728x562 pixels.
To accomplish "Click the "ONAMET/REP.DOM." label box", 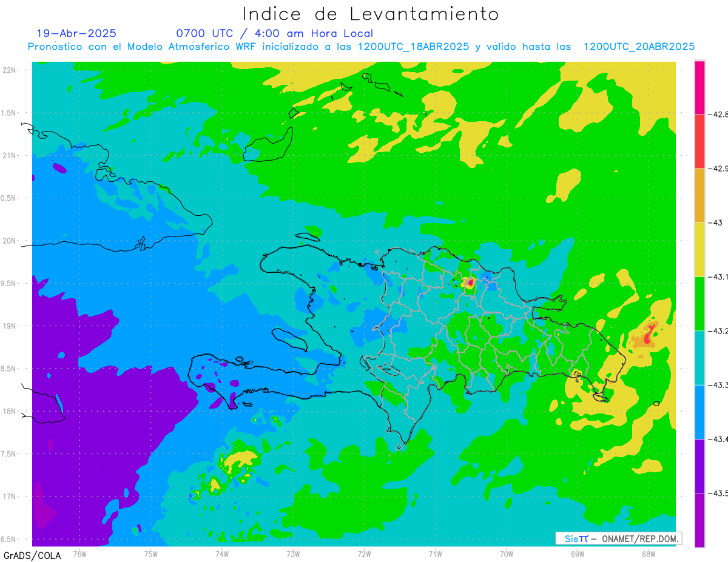I will click(x=619, y=538).
